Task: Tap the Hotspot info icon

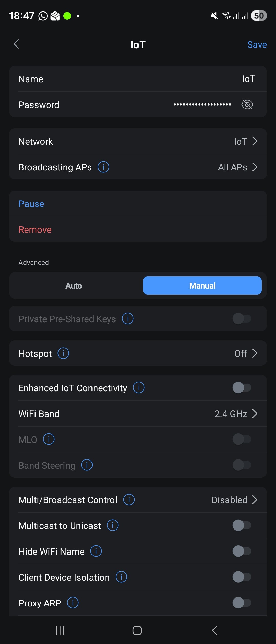Action: 63,353
